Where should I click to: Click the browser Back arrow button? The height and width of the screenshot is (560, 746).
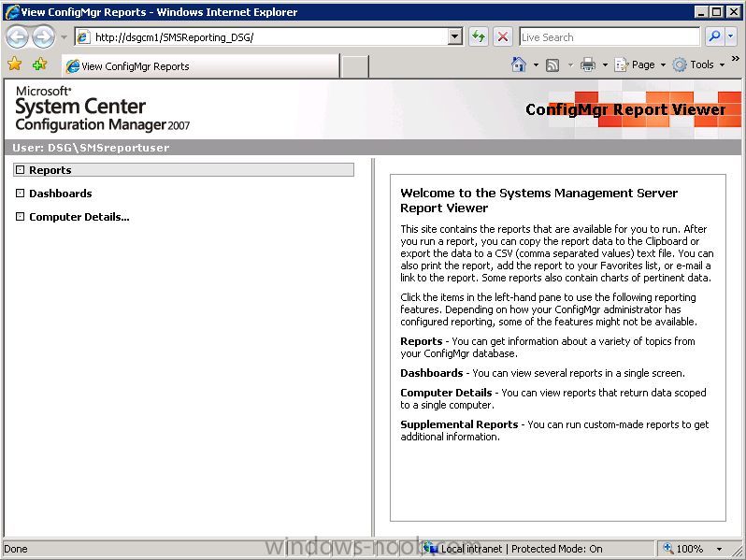point(18,36)
